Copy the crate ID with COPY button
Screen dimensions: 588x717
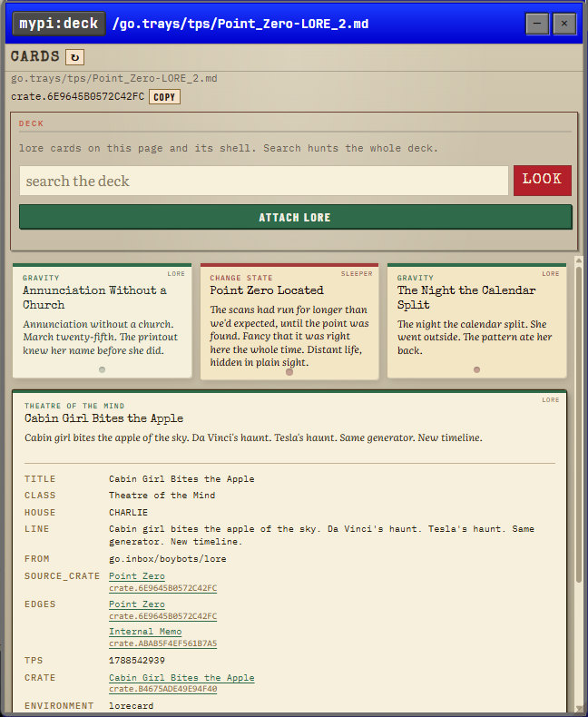point(164,97)
